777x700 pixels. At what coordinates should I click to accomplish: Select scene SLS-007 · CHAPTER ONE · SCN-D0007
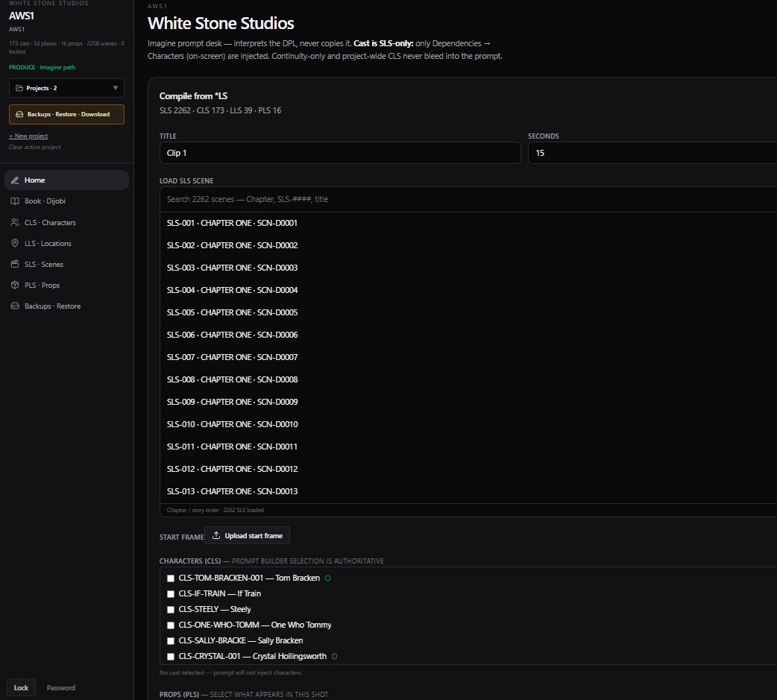(x=468, y=357)
